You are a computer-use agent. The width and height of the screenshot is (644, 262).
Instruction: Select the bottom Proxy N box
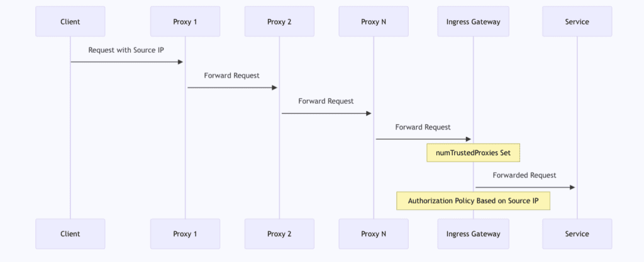374,234
